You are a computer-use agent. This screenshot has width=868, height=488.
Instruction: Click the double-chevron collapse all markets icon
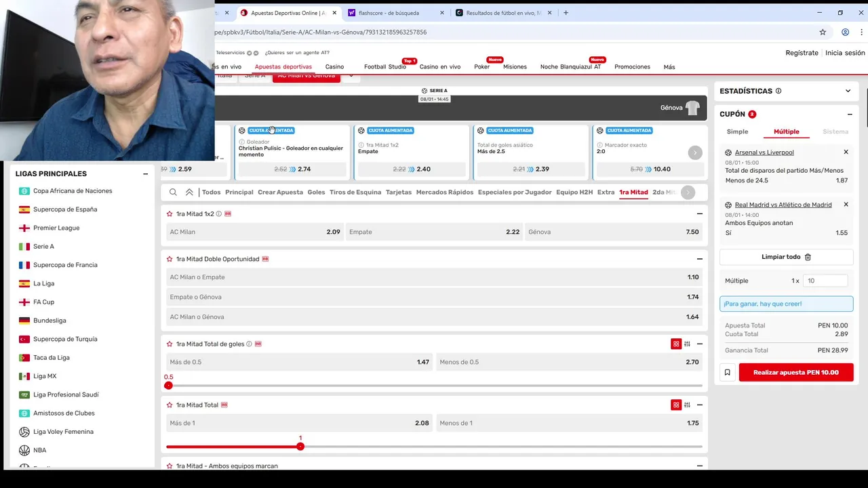tap(189, 192)
